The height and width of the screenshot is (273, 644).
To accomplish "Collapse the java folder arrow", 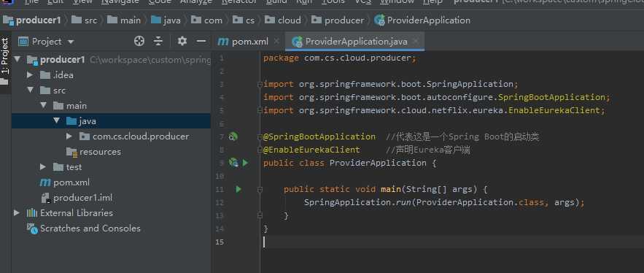I will (x=56, y=121).
